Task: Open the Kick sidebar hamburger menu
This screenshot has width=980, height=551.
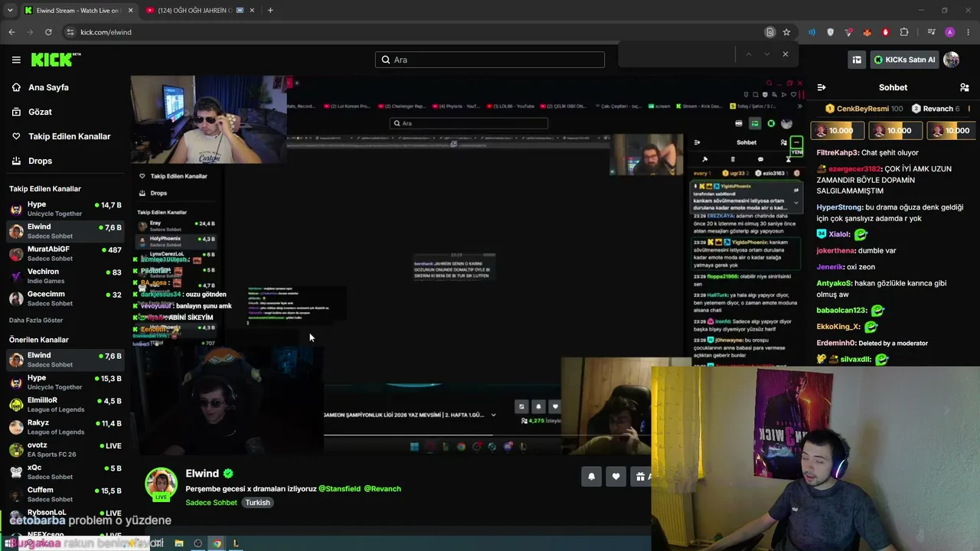Action: click(16, 60)
